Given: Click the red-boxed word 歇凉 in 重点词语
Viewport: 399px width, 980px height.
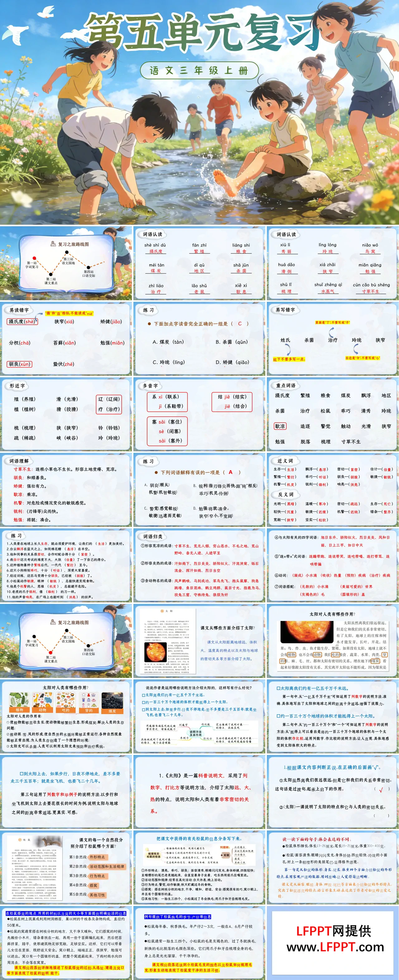Looking at the screenshot, I should coord(280,426).
